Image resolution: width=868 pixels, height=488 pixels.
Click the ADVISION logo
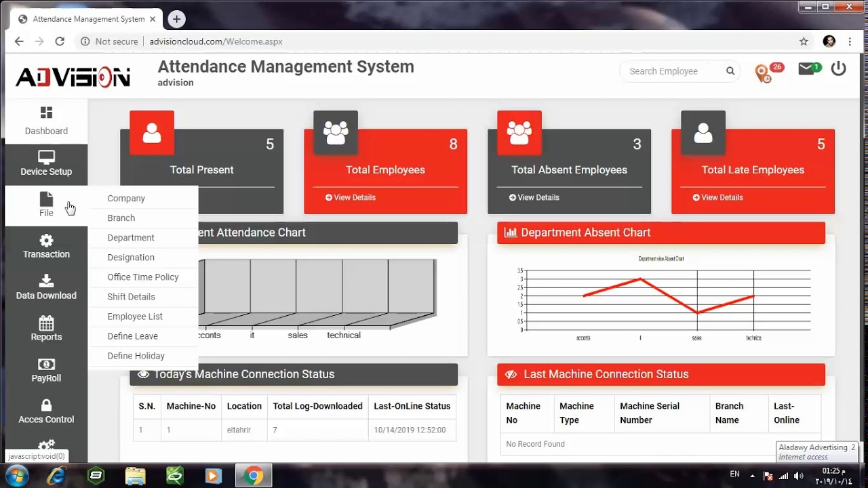pos(73,77)
